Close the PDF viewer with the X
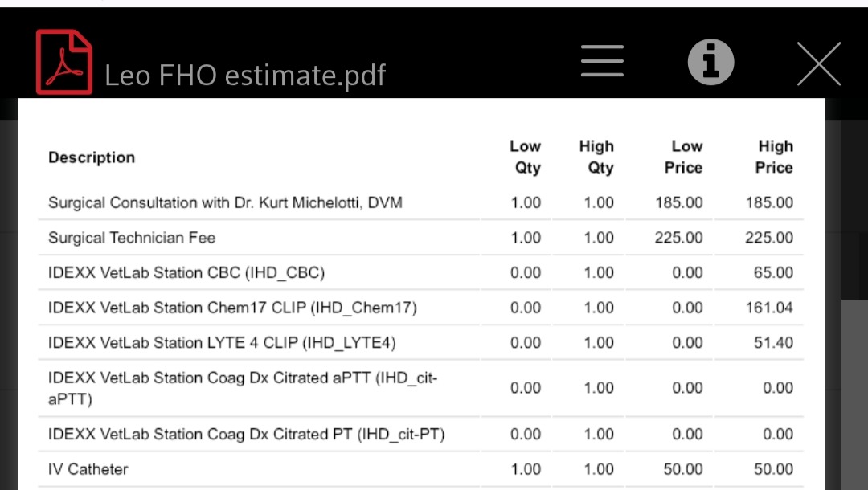The image size is (868, 490). tap(818, 63)
